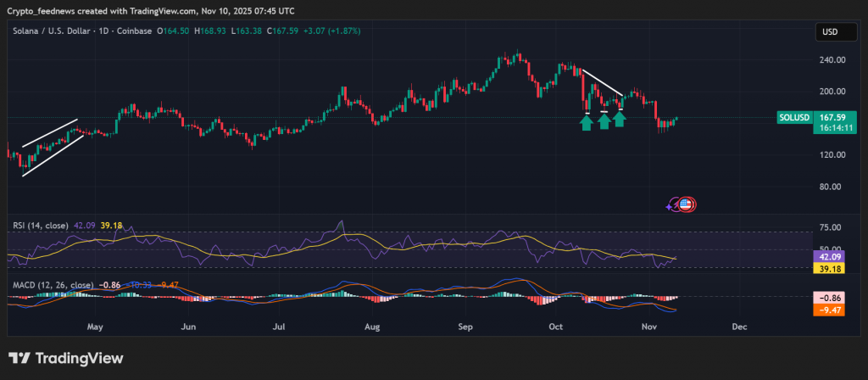The image size is (868, 380).
Task: Open the USD currency selector
Action: click(x=829, y=31)
